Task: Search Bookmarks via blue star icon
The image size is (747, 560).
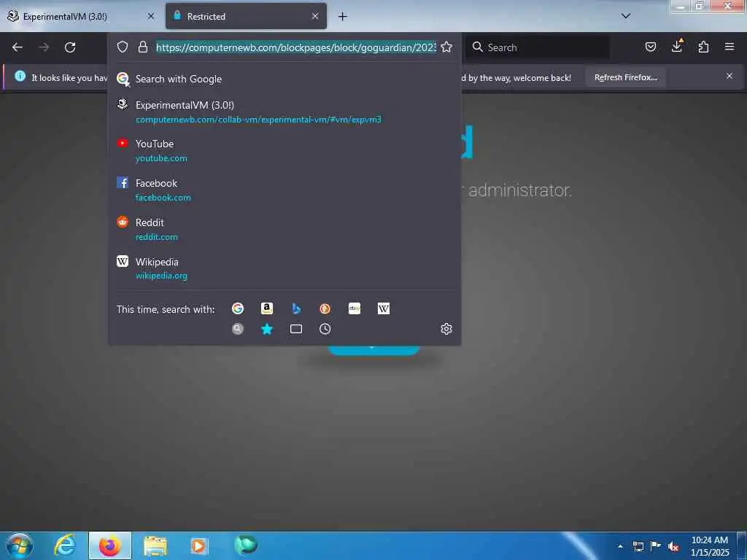Action: coord(267,329)
